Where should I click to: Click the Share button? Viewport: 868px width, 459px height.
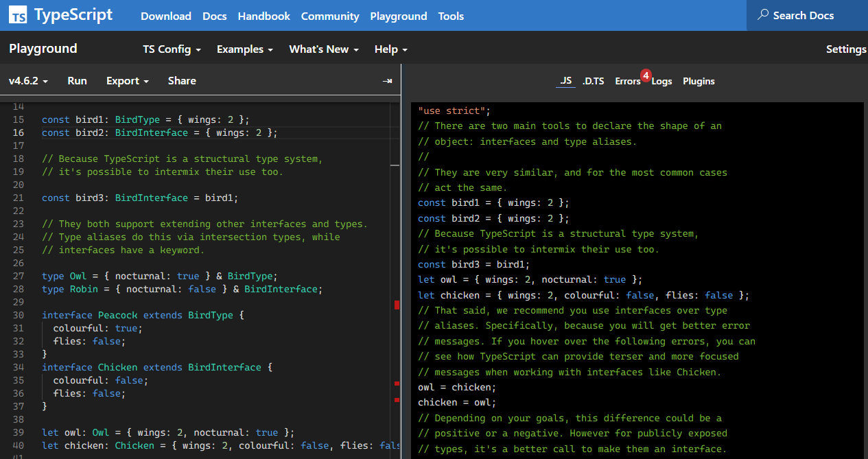pyautogui.click(x=182, y=81)
